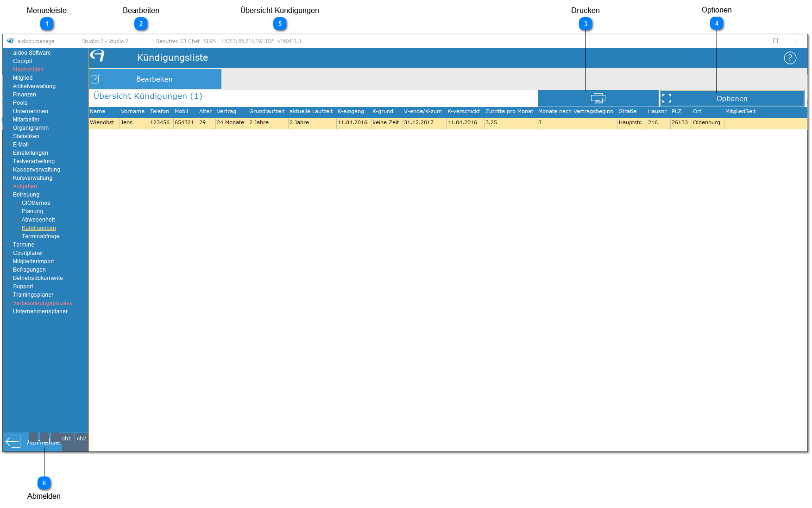Screen dimensions: 812x508
Task: Open Termine menu entry
Action: coord(24,245)
